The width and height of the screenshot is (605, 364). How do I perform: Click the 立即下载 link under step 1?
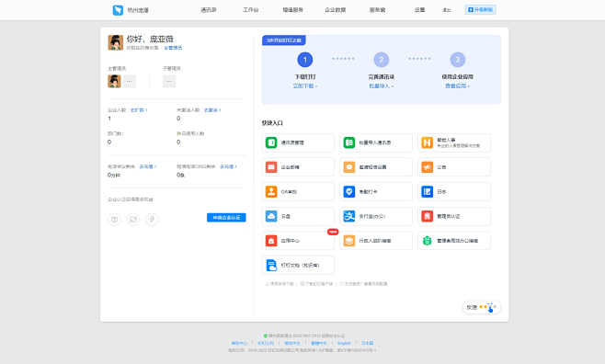click(305, 86)
